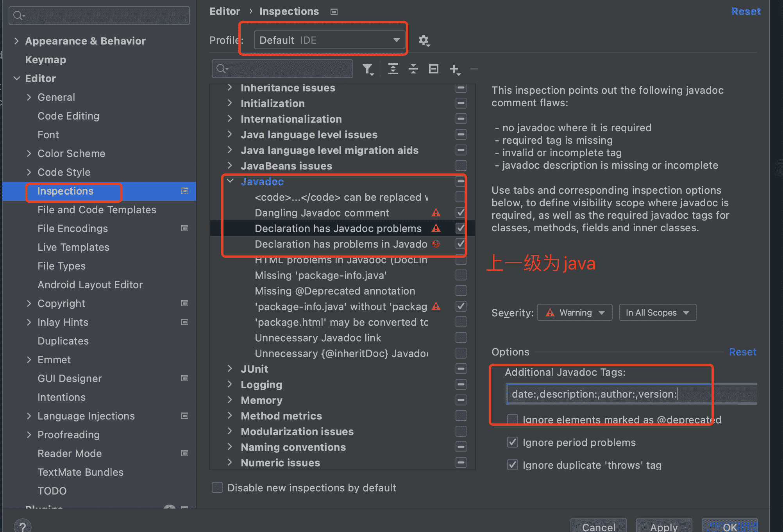Click project-level icon next to Inspections breadcrumb
This screenshot has height=532, width=783.
(334, 12)
